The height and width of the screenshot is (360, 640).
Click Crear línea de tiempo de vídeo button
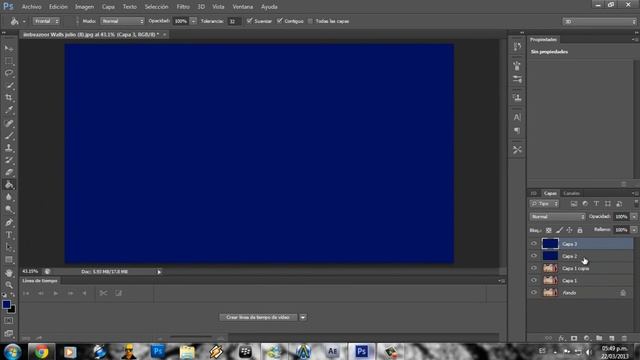click(258, 317)
